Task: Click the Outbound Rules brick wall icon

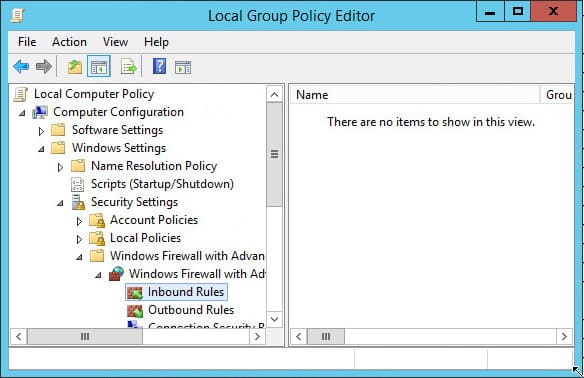Action: [x=135, y=311]
